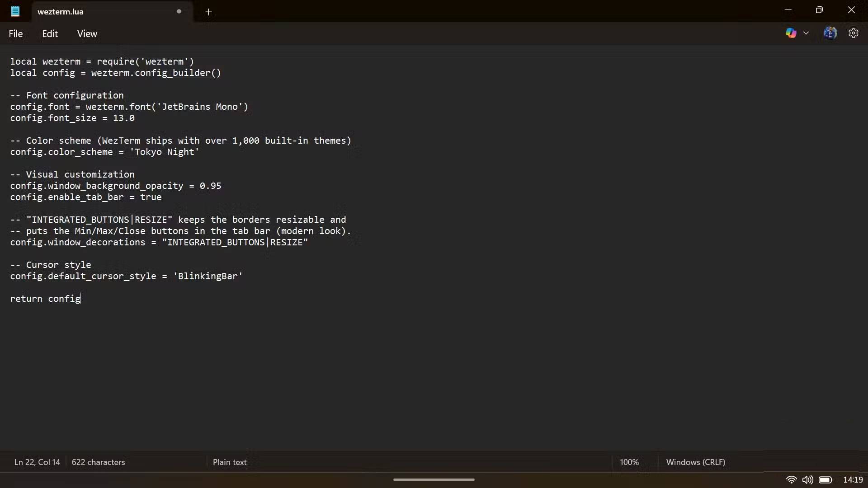Screen dimensions: 868x488
Task: Open the user account avatar
Action: [x=830, y=33]
